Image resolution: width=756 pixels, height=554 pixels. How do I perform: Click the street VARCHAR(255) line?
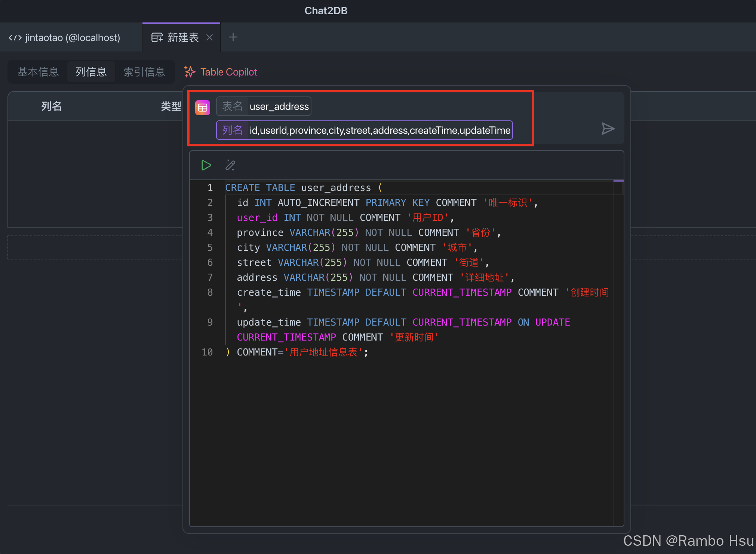[x=363, y=262]
